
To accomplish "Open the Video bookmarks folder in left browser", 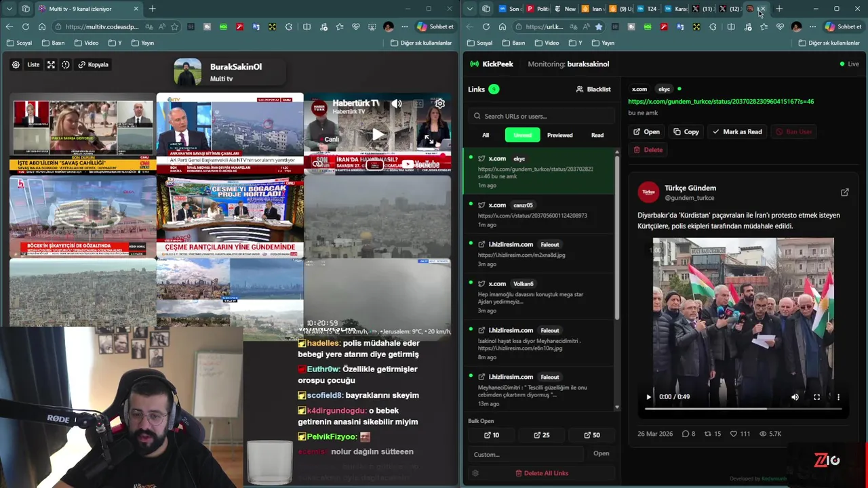I will point(87,43).
